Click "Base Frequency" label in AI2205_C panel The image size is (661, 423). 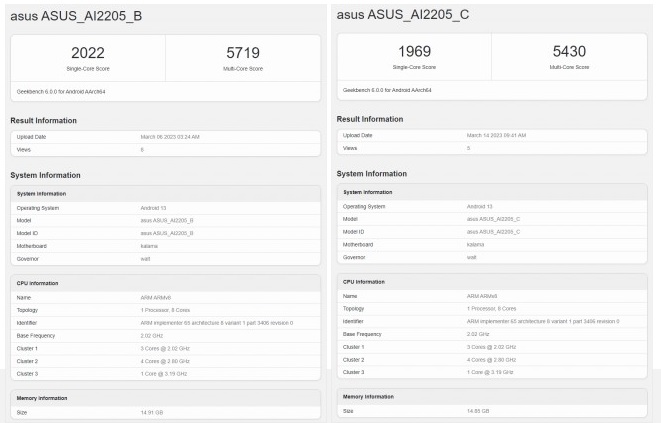[x=362, y=334]
